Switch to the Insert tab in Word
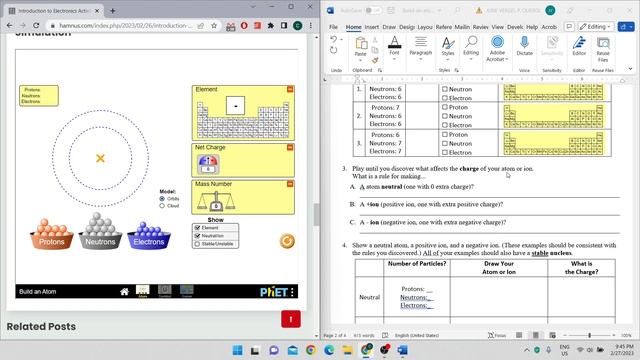640x360 pixels. point(371,27)
